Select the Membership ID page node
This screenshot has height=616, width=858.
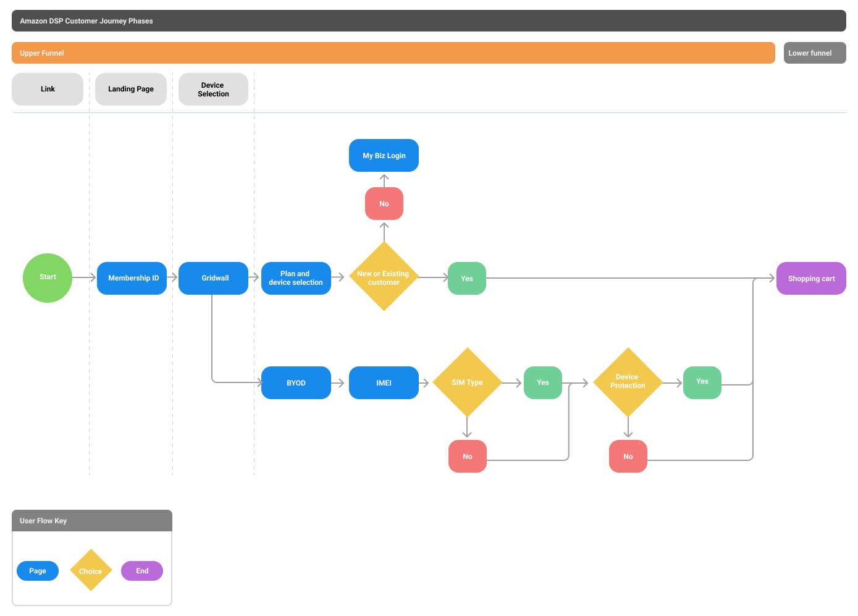coord(132,278)
